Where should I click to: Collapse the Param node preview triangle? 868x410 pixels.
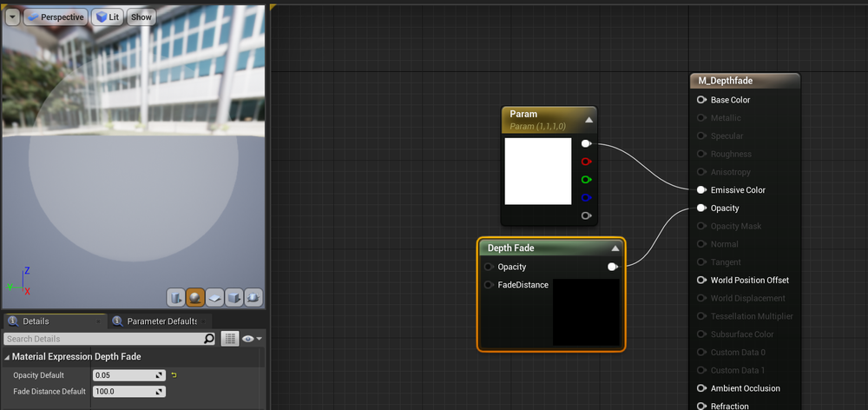pyautogui.click(x=589, y=120)
